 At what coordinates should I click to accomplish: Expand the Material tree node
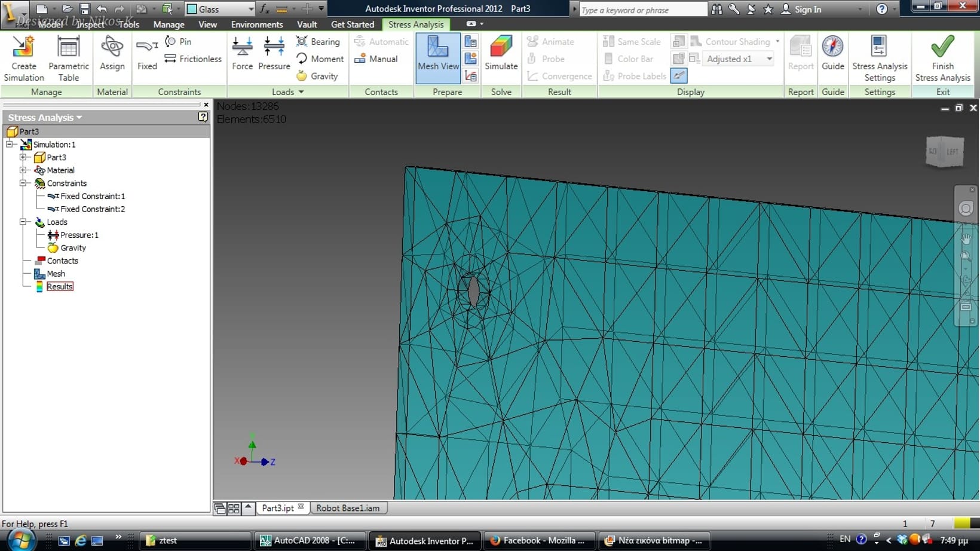coord(23,170)
